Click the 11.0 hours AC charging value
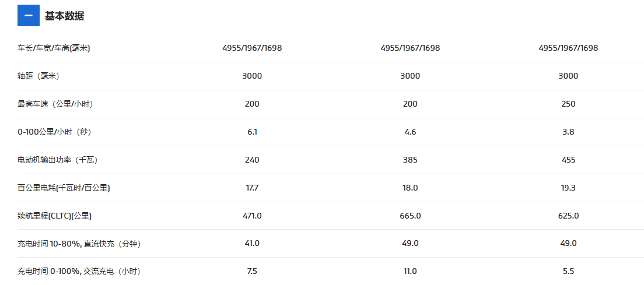 (410, 271)
